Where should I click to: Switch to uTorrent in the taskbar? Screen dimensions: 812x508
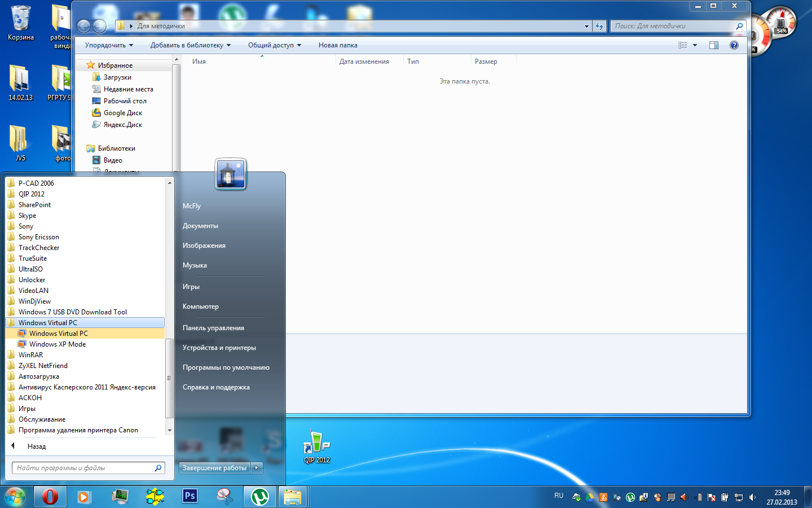[x=259, y=497]
